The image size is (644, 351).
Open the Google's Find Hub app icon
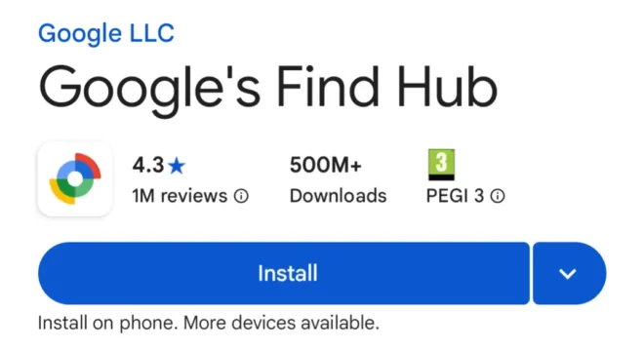75,179
